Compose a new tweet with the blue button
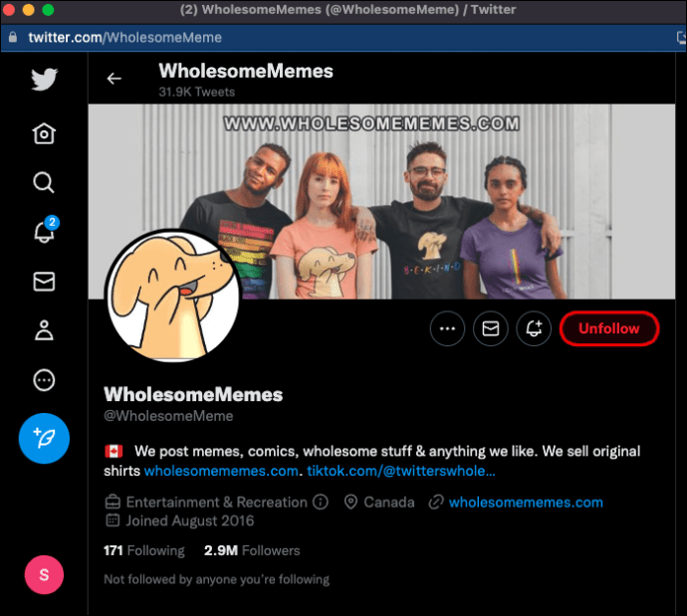The image size is (687, 616). [x=44, y=438]
